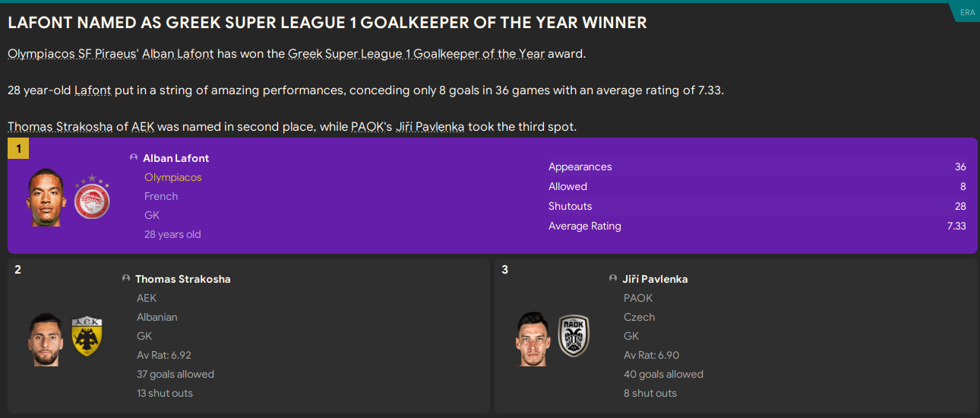Select Thomas Strakosha name in second-place card
980x418 pixels.
(x=182, y=279)
